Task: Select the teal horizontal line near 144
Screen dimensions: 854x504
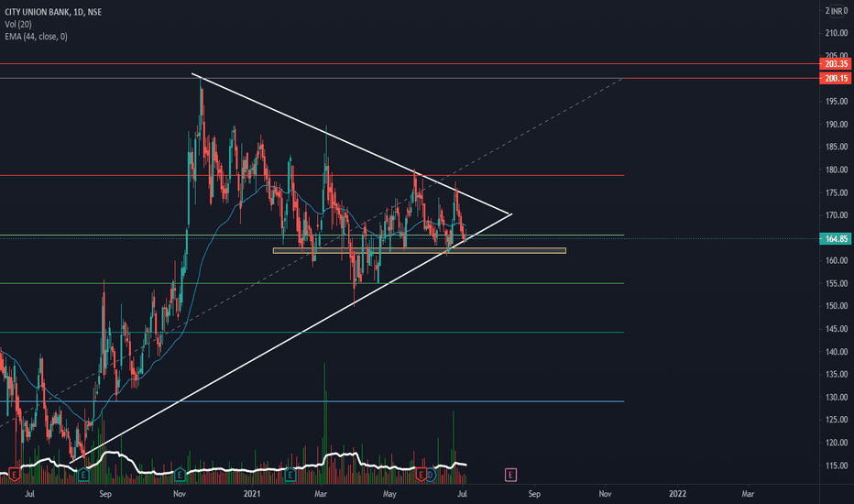Action: click(x=312, y=333)
